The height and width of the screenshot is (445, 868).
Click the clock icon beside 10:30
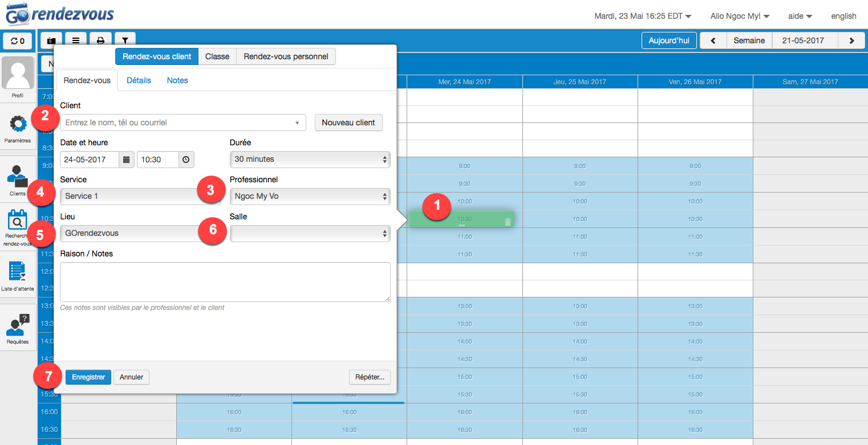tap(186, 160)
